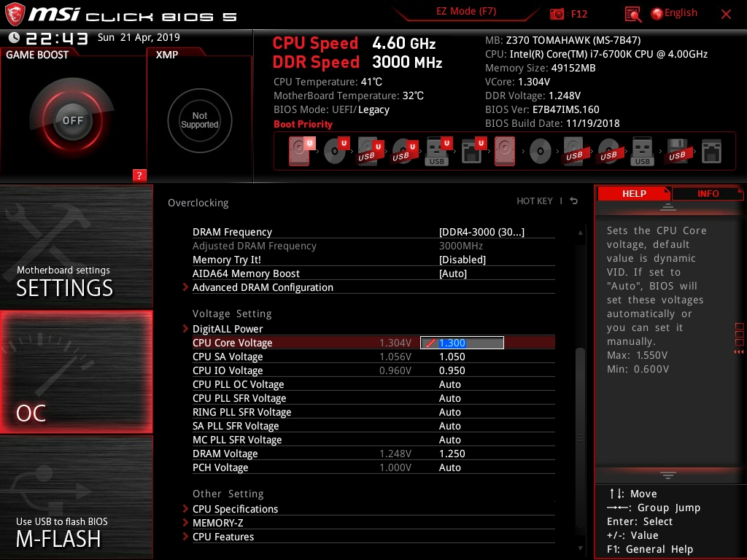The width and height of the screenshot is (747, 560).
Task: Click the HOT KEY label
Action: click(x=535, y=201)
